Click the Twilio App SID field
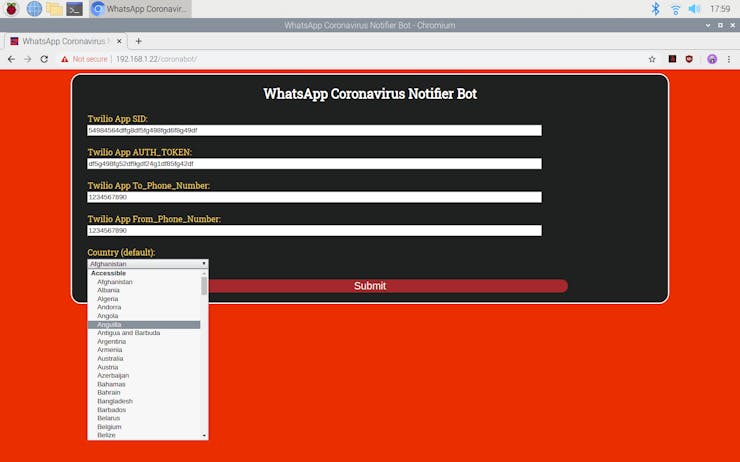This screenshot has width=740, height=462. [314, 130]
